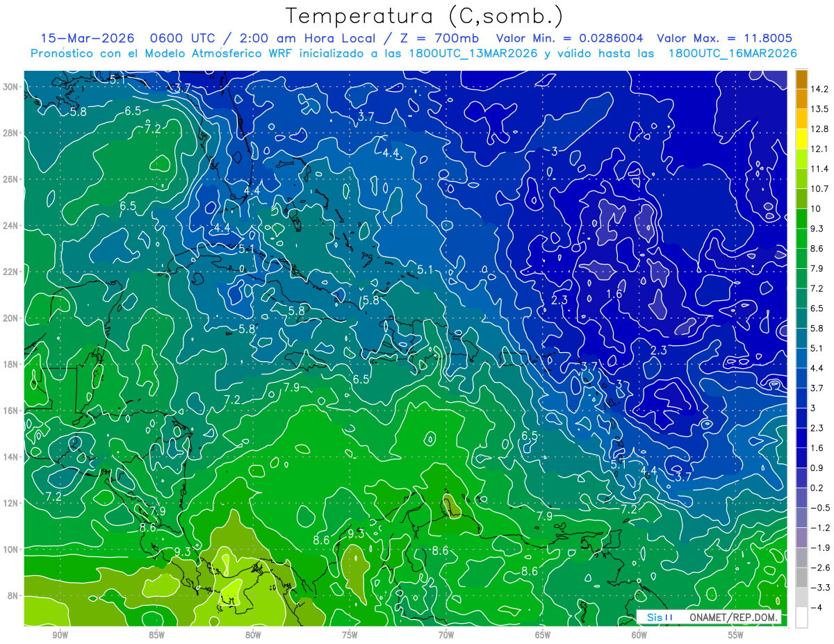
Task: Click the 11.4 value on the color scale
Action: click(x=819, y=169)
